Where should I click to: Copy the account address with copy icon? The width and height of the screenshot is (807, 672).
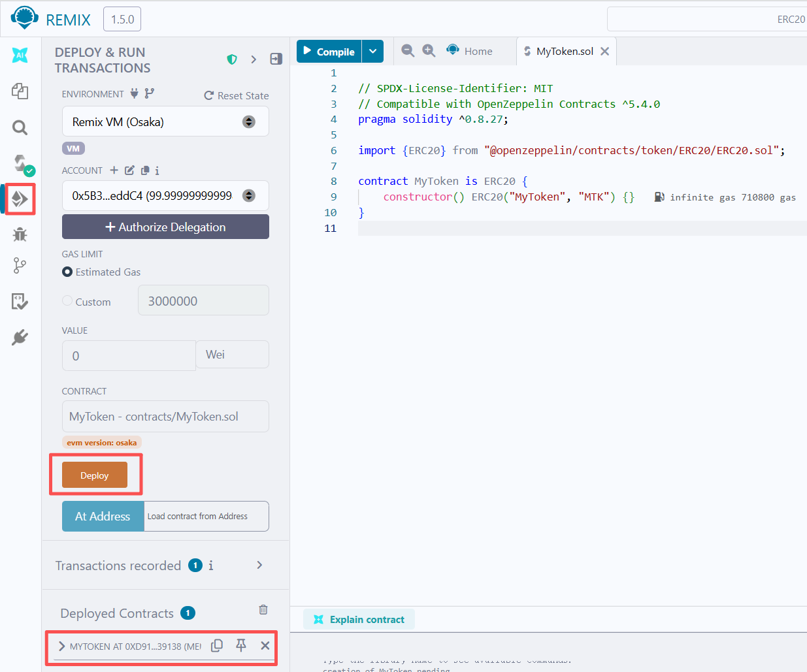(x=145, y=170)
